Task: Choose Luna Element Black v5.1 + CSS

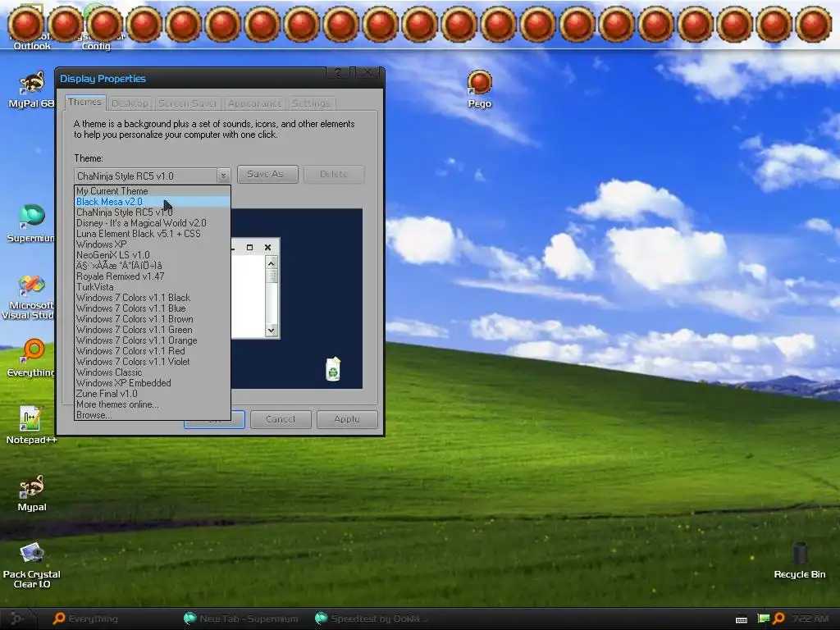Action: (152, 234)
